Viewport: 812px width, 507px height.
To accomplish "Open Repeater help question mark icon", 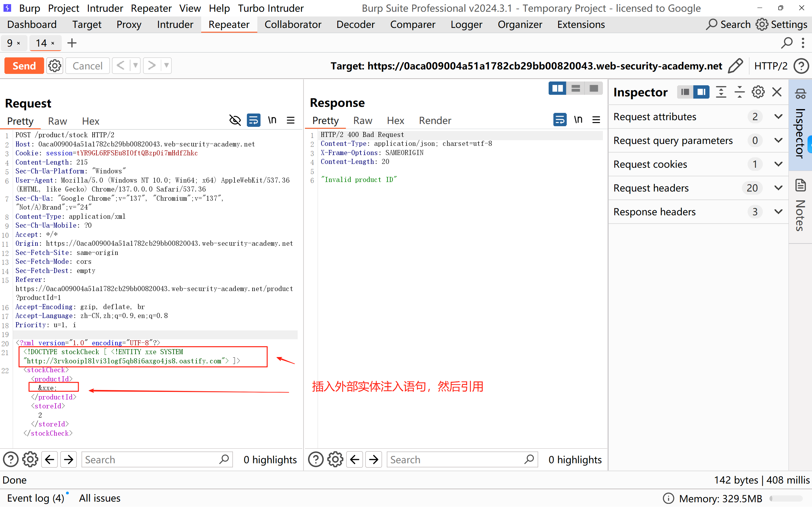I will pos(801,66).
